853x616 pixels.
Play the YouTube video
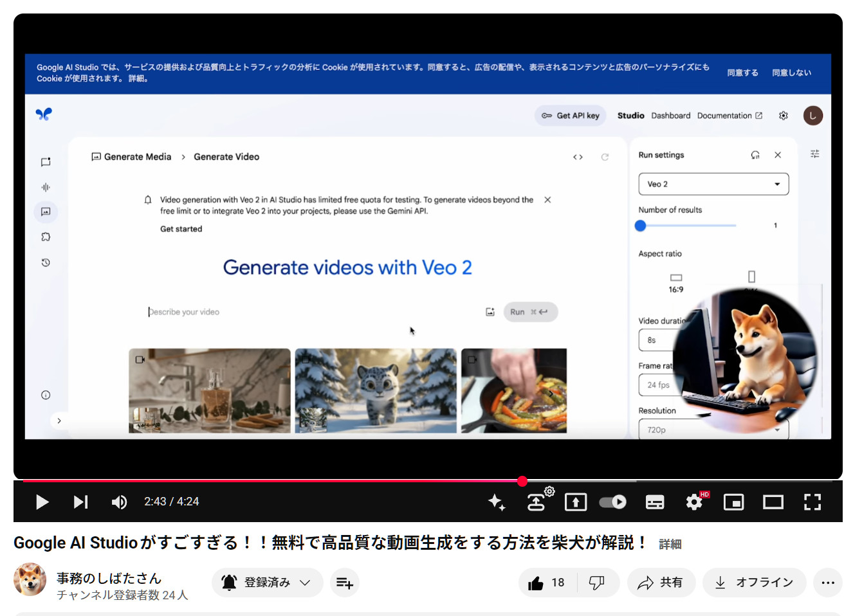(x=42, y=502)
